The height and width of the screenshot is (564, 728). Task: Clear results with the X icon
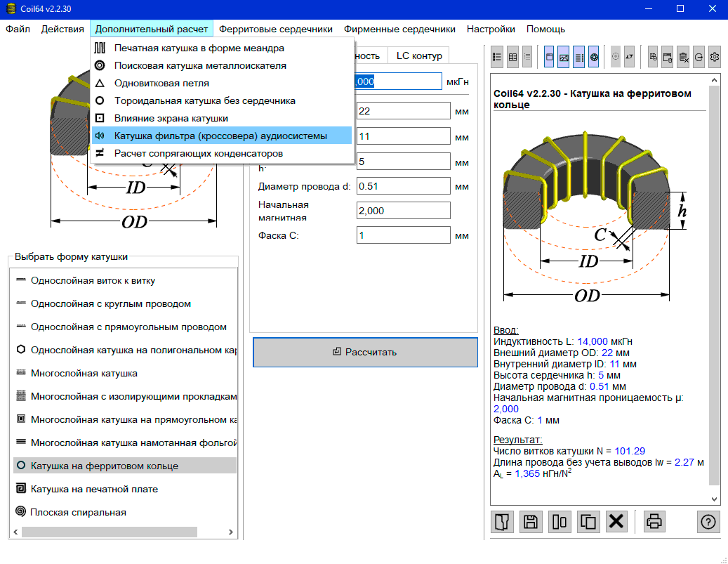click(x=616, y=522)
